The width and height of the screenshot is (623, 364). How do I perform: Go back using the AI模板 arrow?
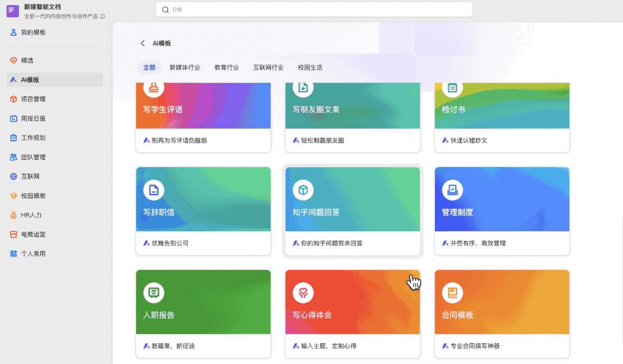click(142, 43)
